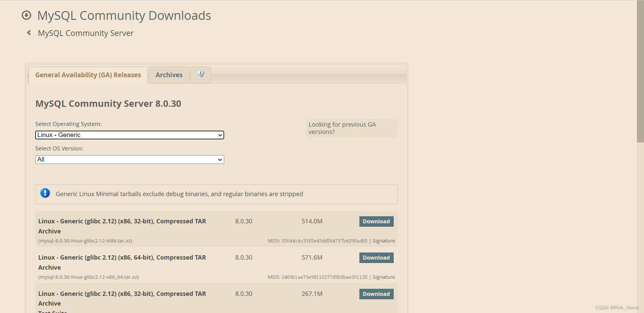
Task: Click the chevron on the Linux - Generic selector
Action: click(x=220, y=135)
